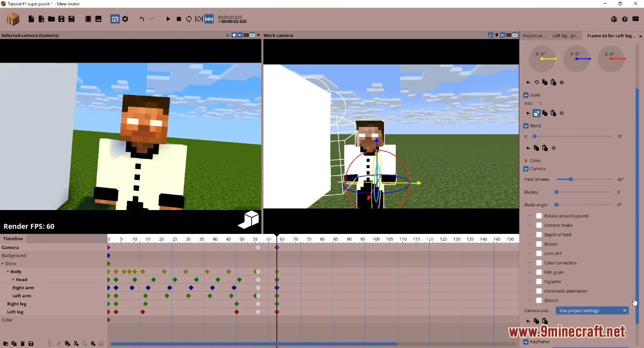The image size is (644, 348).
Task: Click the Blade angle slider handle
Action: point(556,205)
